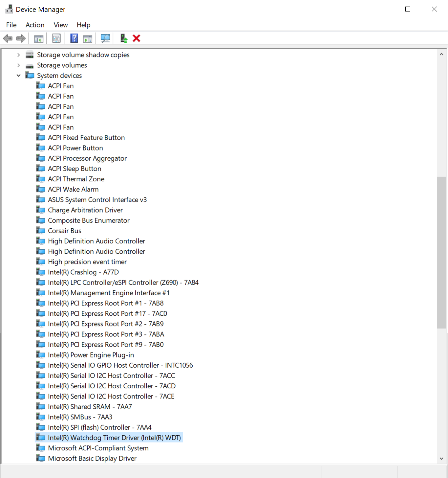This screenshot has width=448, height=478.
Task: Select Intel(R) PCI Express Root Port #3 - 7ABA
Action: point(106,334)
